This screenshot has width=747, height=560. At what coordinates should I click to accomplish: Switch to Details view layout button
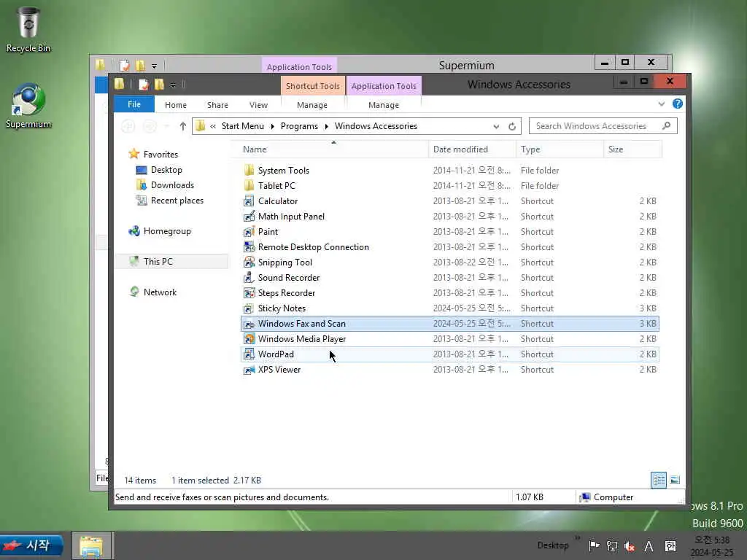click(x=659, y=480)
